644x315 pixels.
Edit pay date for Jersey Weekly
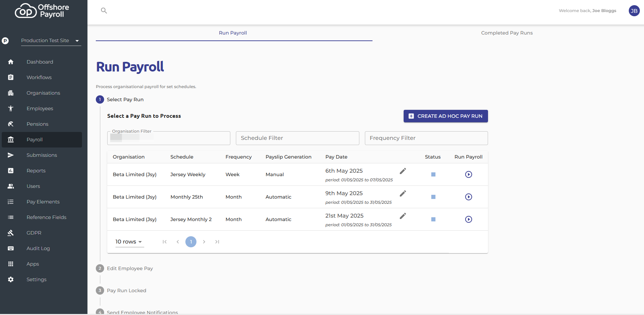(x=403, y=171)
